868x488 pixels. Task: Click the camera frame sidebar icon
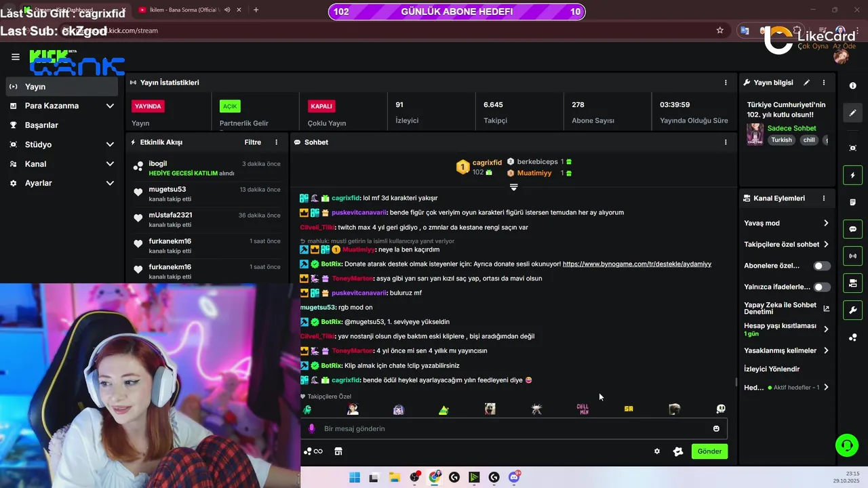(x=852, y=148)
